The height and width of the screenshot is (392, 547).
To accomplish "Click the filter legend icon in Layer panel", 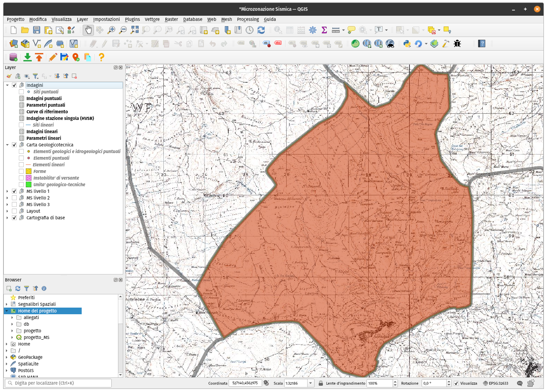I will [35, 76].
